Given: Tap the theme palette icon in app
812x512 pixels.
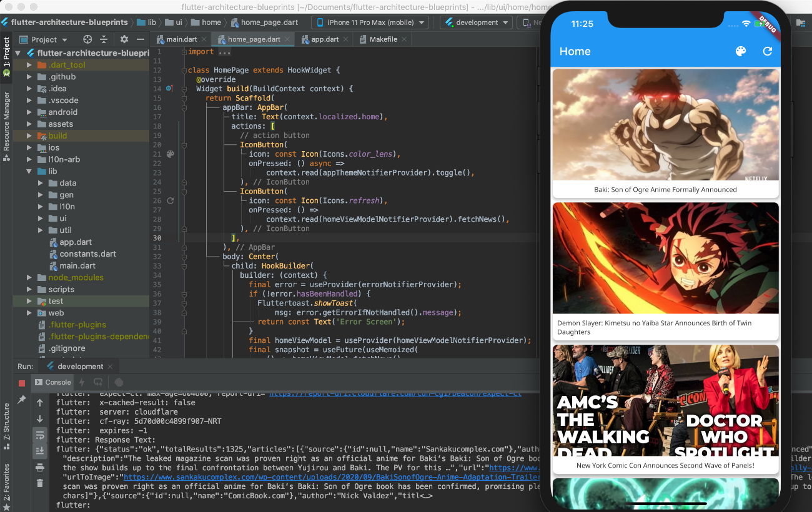Looking at the screenshot, I should point(741,51).
